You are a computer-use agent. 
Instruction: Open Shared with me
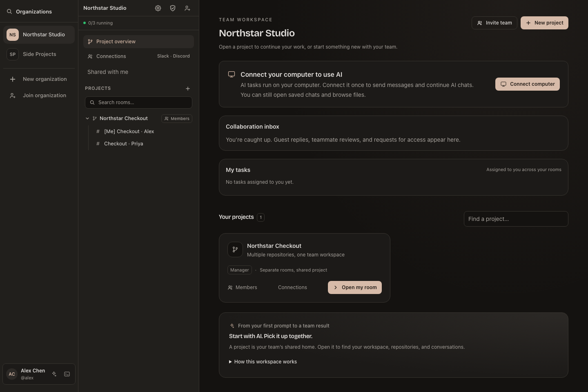click(x=108, y=72)
